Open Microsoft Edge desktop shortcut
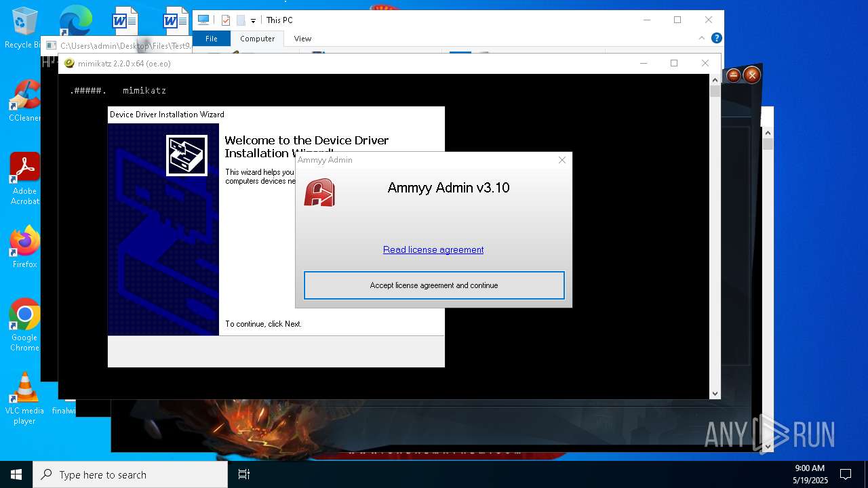Screen dimensions: 868x488 (75, 20)
